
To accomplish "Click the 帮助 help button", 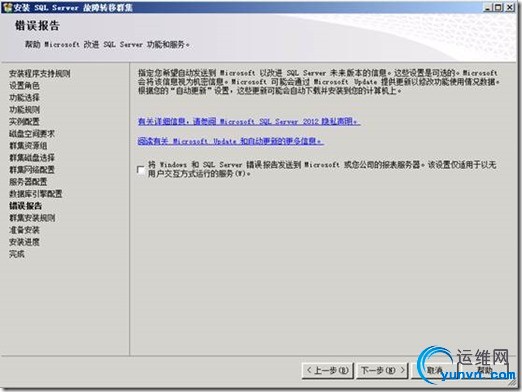I will pyautogui.click(x=485, y=370).
